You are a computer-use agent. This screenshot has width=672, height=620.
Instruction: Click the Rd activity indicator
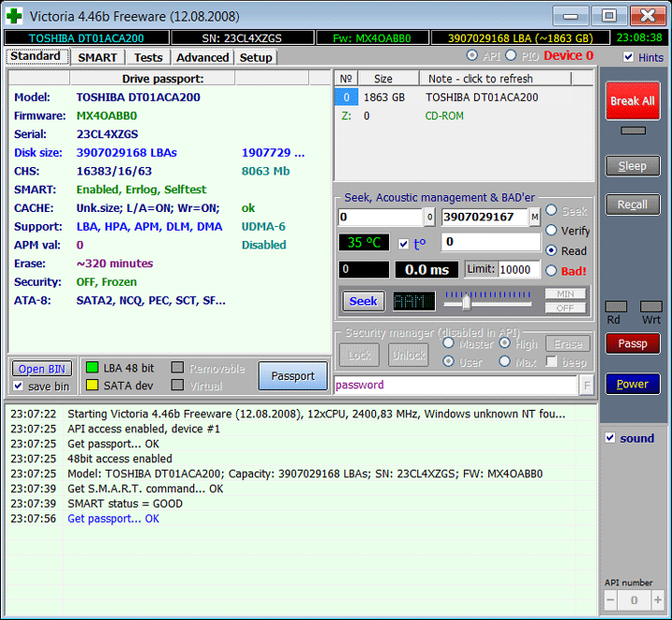[x=616, y=306]
